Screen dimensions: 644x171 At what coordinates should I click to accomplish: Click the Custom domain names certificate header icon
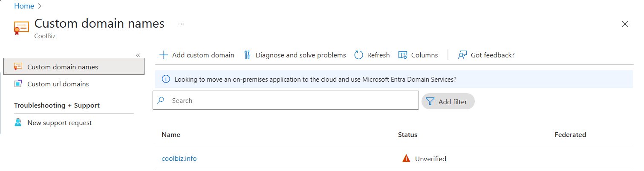[21, 28]
